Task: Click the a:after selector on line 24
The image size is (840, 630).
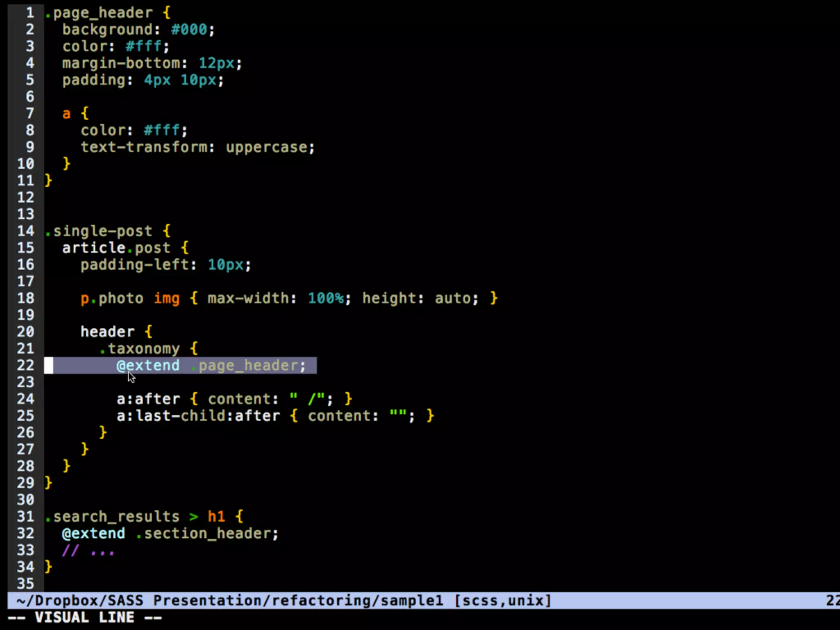Action: pos(148,399)
